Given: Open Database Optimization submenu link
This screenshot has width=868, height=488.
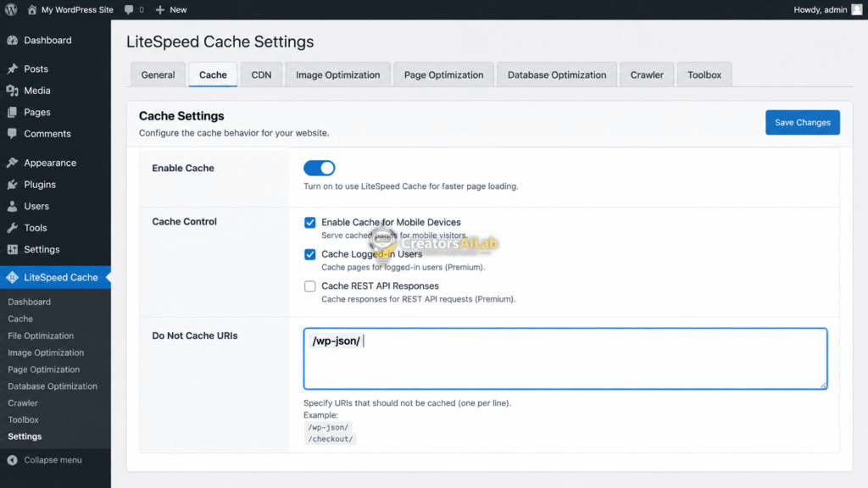Looking at the screenshot, I should pyautogui.click(x=53, y=386).
